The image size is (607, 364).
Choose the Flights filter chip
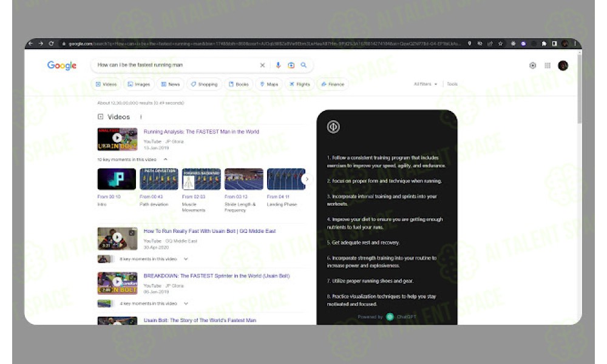pos(300,84)
